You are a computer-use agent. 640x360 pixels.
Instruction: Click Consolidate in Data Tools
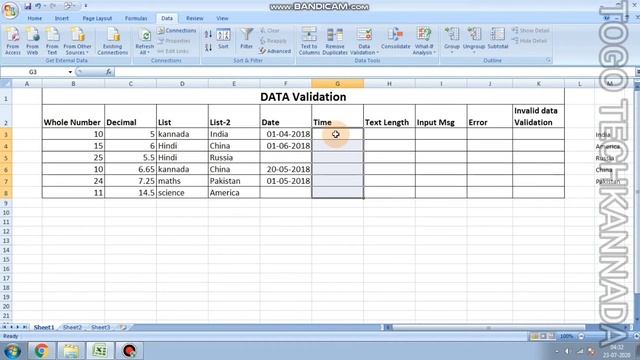(x=396, y=39)
